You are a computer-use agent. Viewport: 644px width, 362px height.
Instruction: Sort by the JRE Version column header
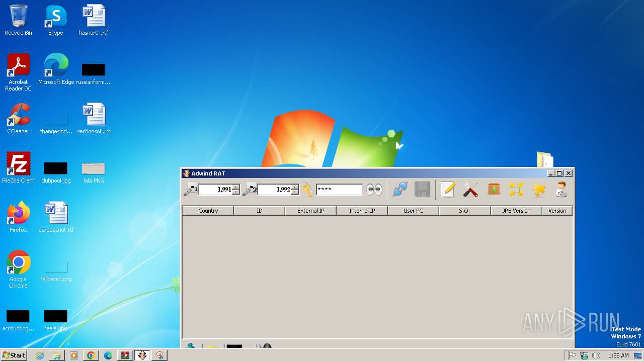click(x=516, y=211)
